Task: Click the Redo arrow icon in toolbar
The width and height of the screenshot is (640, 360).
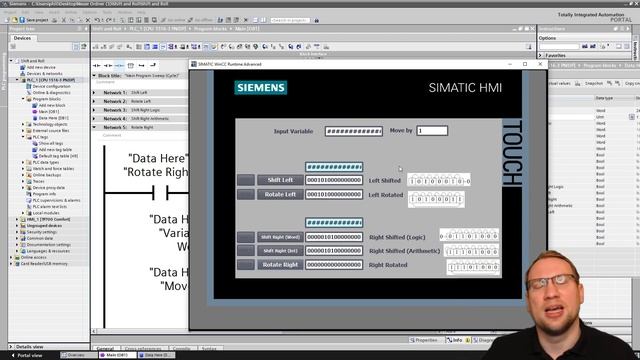Action: click(108, 20)
